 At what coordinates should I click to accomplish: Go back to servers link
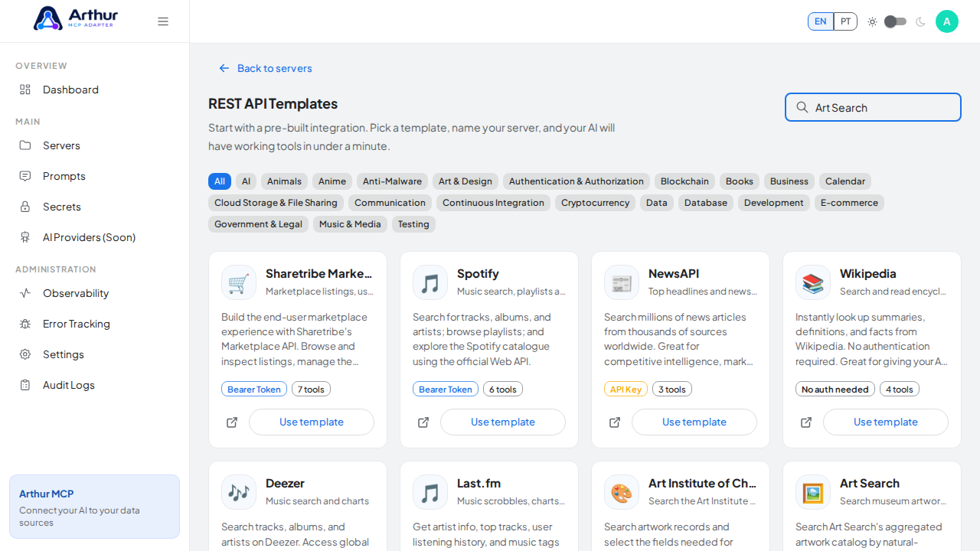tap(266, 68)
